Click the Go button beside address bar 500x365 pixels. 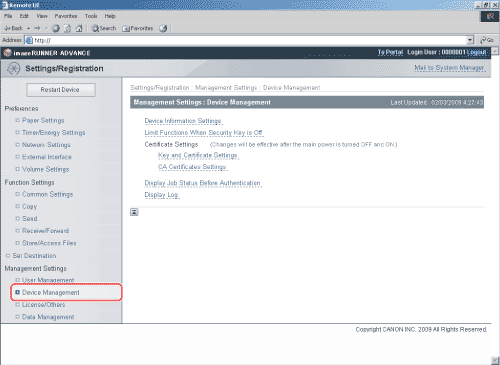[x=487, y=40]
